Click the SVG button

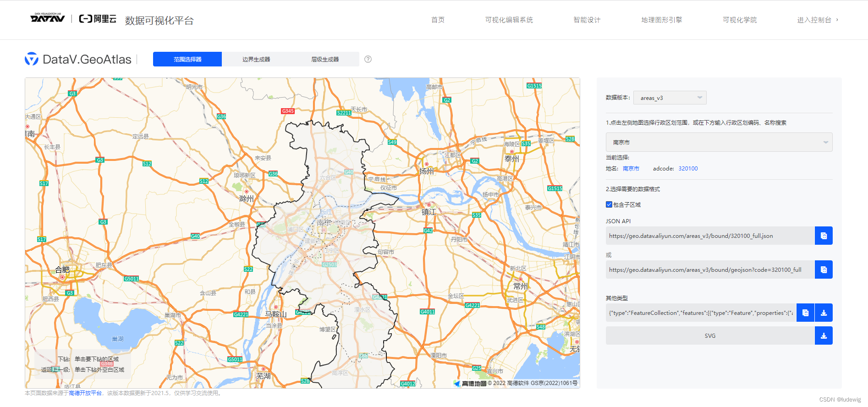point(710,335)
